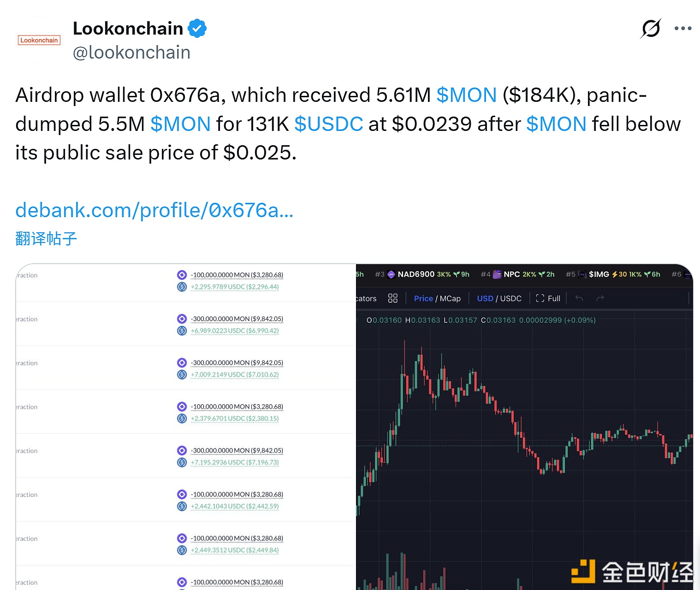Click the Full screen icon on the chart

tap(548, 298)
